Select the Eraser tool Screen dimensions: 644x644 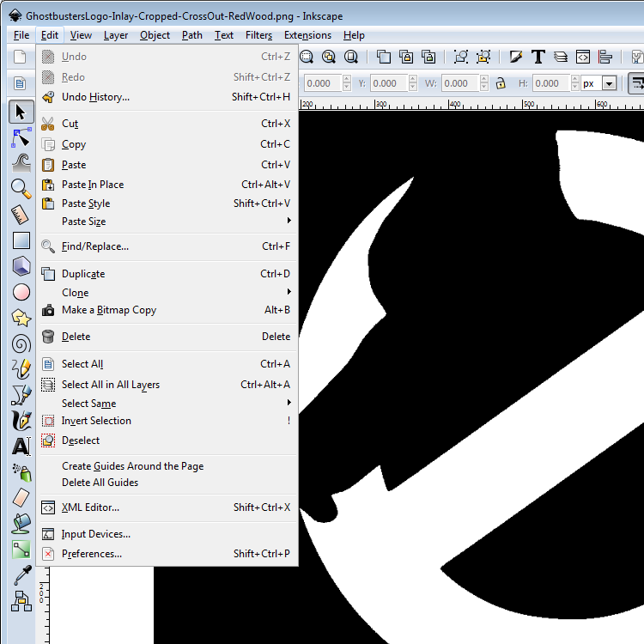point(21,498)
